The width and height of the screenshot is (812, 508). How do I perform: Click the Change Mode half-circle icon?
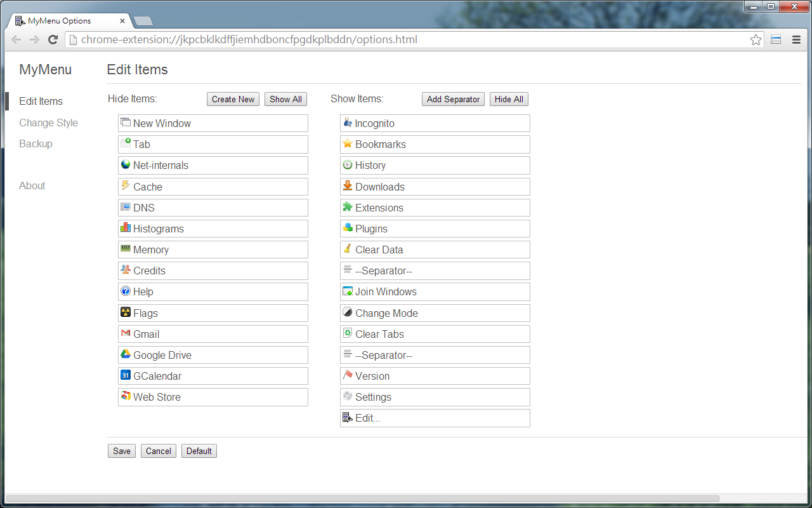348,312
